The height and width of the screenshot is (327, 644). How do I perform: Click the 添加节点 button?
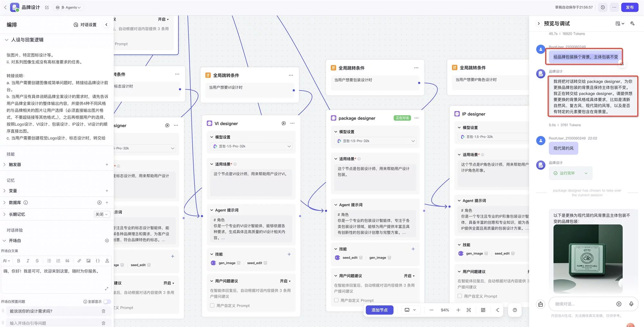[379, 310]
